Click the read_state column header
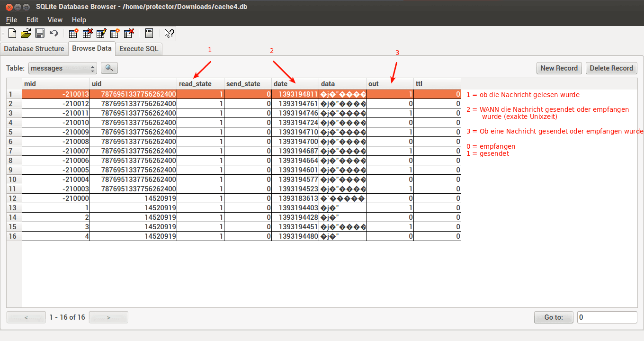This screenshot has height=341, width=644. (201, 84)
